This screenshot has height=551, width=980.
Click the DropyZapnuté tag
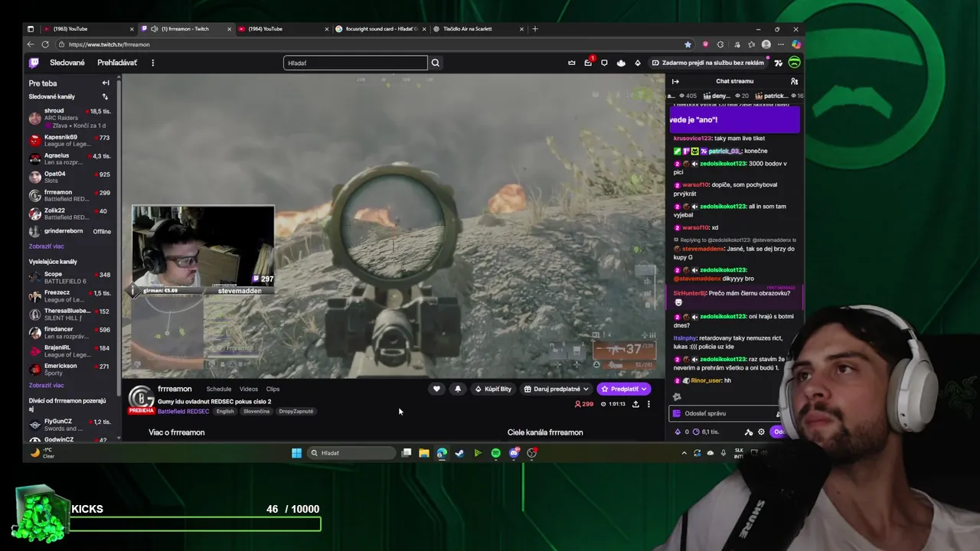click(x=296, y=411)
